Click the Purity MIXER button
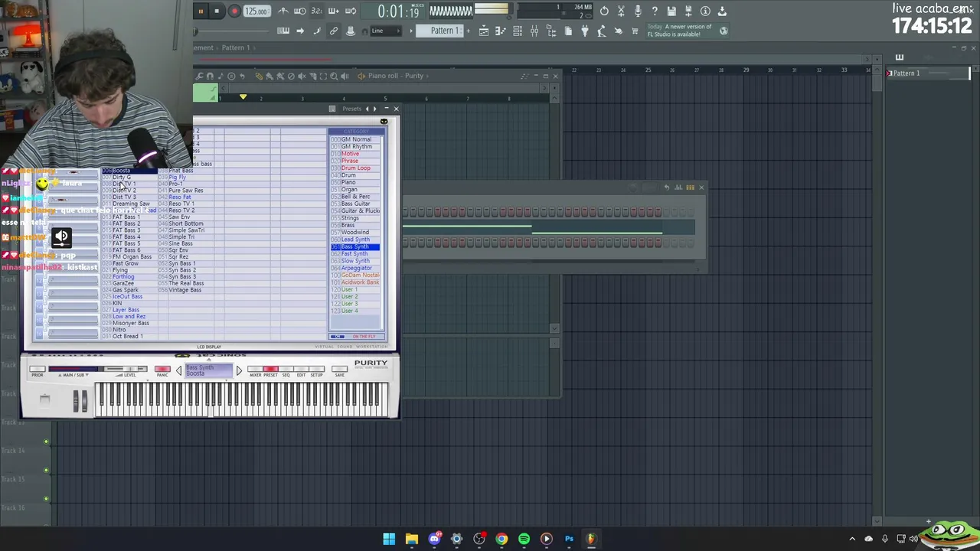 (255, 370)
